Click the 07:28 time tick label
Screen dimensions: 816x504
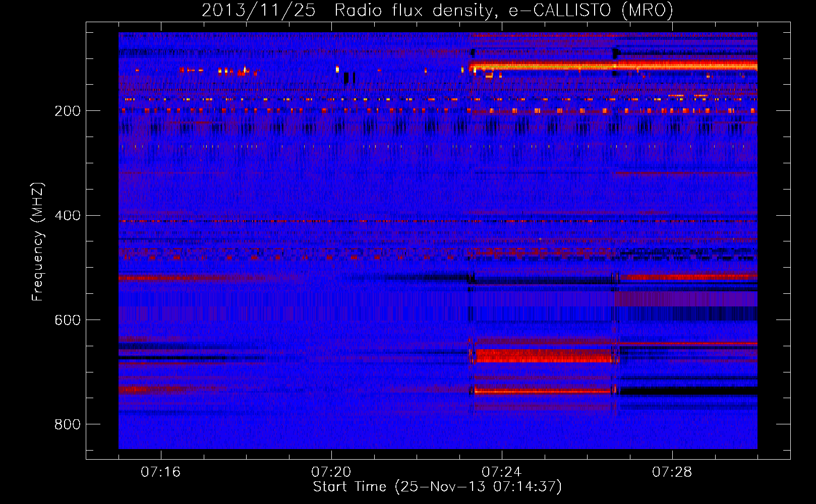(672, 472)
